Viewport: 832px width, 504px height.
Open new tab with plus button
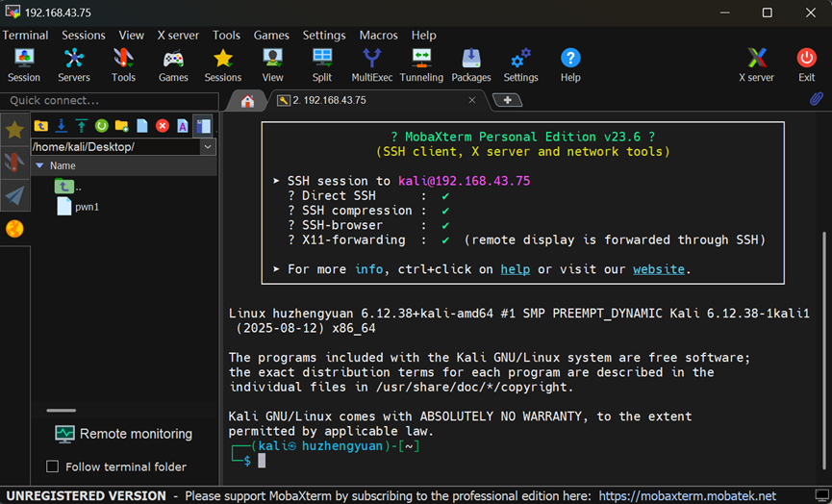(x=507, y=100)
